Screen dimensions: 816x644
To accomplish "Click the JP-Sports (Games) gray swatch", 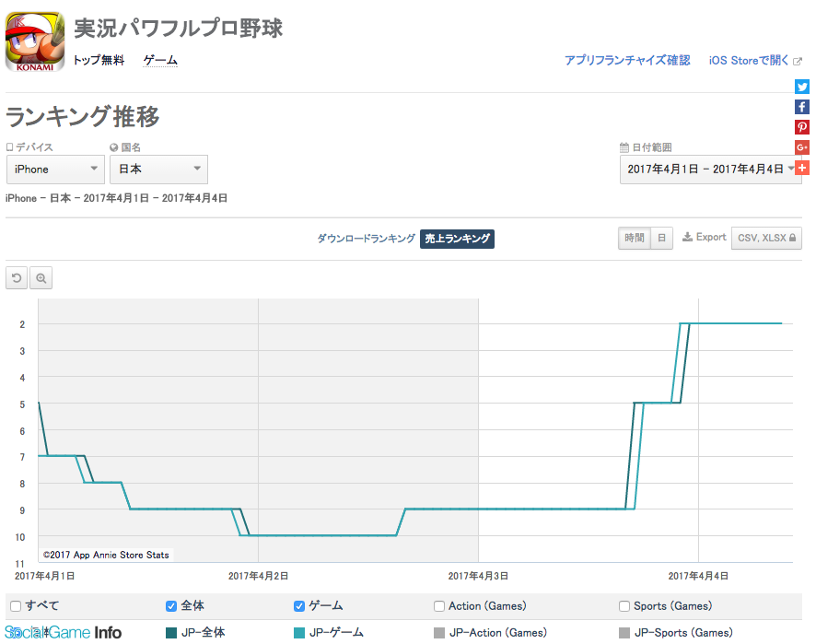I will (x=624, y=633).
